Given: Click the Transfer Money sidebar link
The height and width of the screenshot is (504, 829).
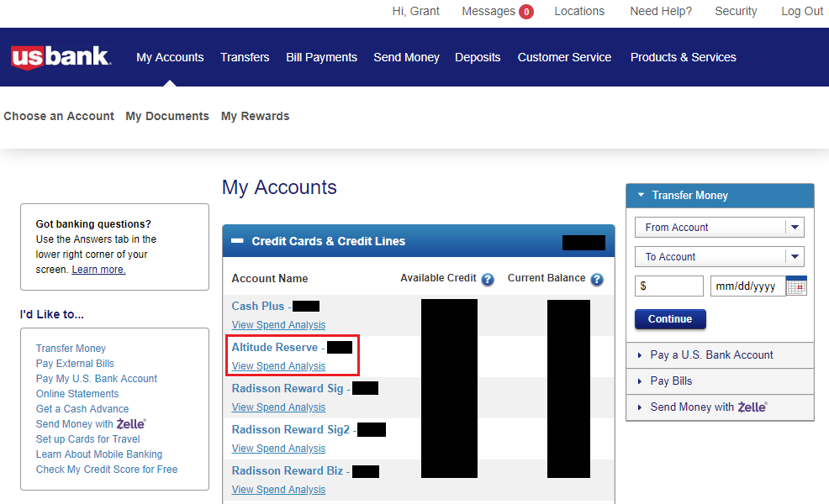Looking at the screenshot, I should pyautogui.click(x=71, y=348).
